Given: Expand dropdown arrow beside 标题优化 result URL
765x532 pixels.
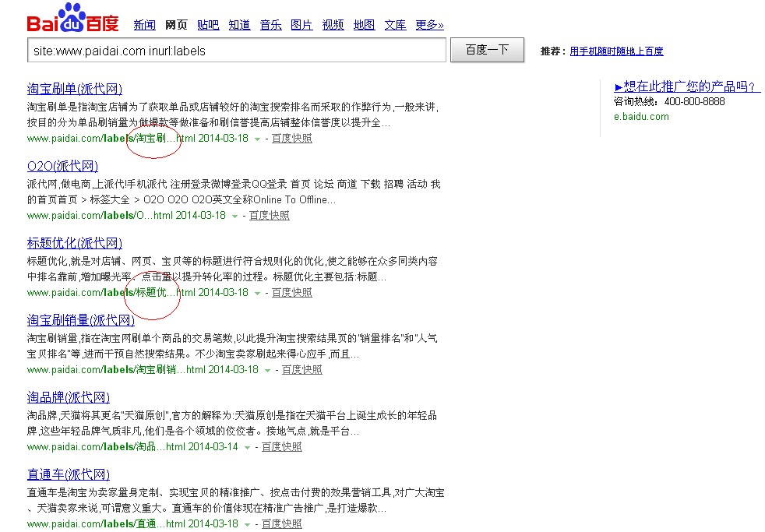Looking at the screenshot, I should click(257, 294).
